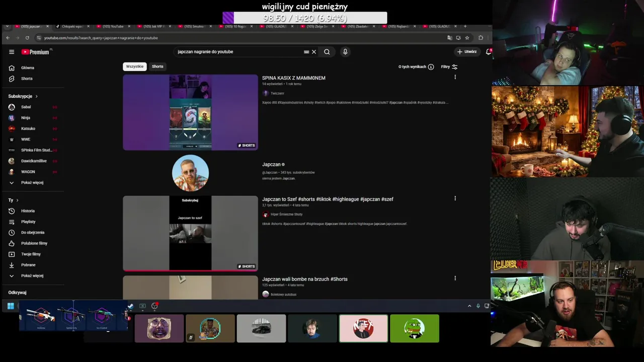Click the browser address bar URL

(101, 38)
